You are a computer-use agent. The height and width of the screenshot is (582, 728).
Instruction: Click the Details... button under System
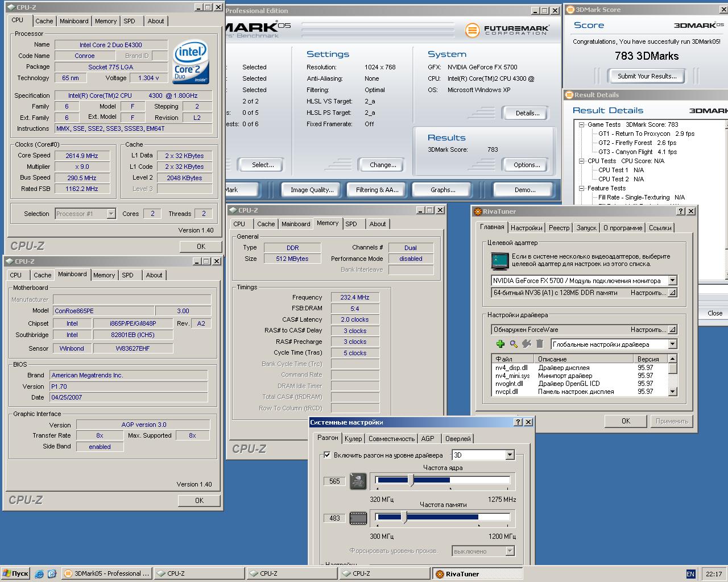tap(527, 113)
